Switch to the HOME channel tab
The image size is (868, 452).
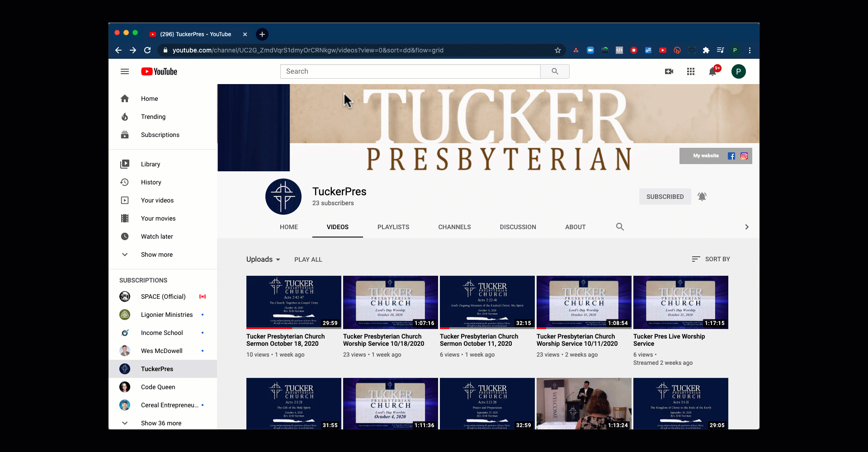click(289, 227)
